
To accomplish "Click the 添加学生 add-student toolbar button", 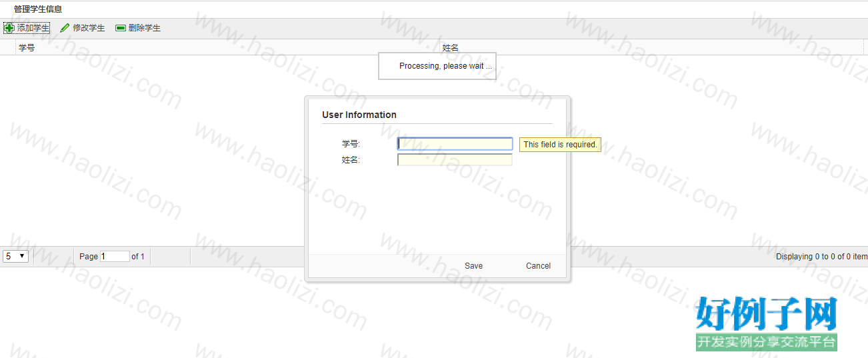I will pyautogui.click(x=27, y=28).
